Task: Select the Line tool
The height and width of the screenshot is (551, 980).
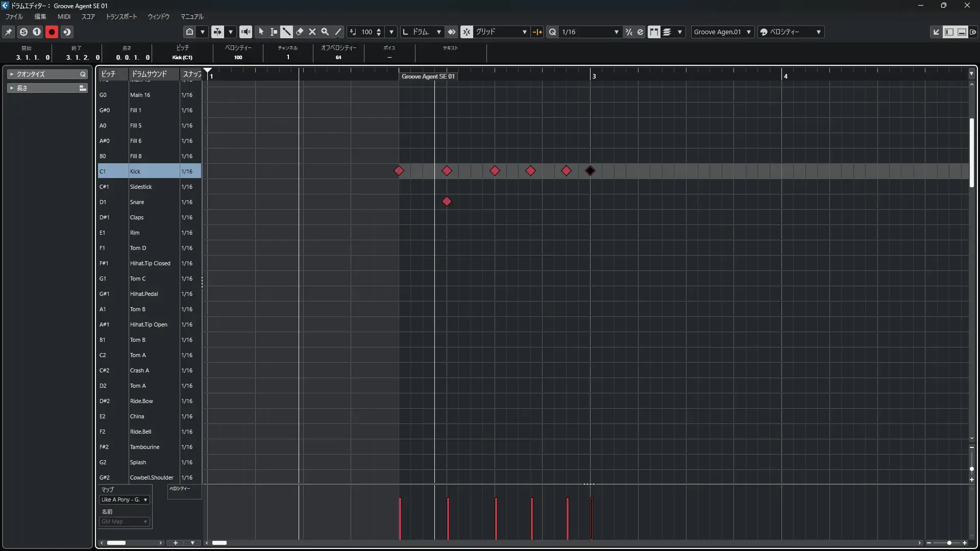Action: (338, 32)
